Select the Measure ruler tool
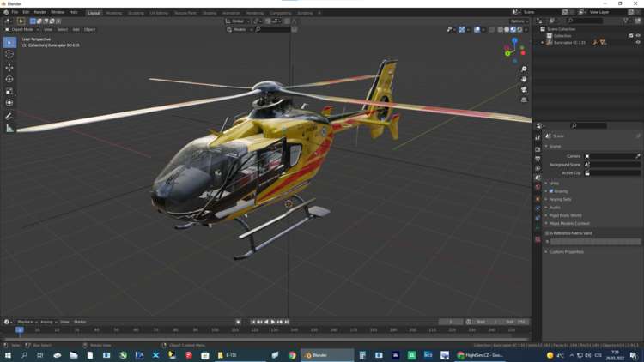644x362 pixels. 9,129
